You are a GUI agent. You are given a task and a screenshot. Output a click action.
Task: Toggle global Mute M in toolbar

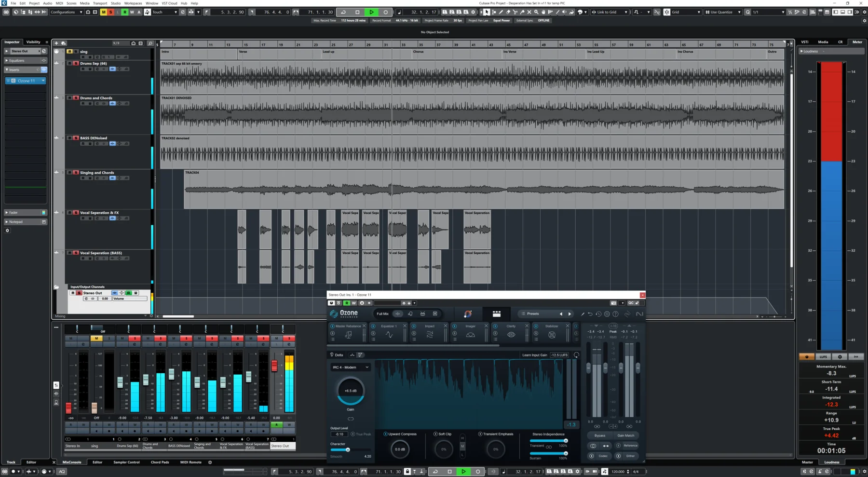(x=103, y=12)
